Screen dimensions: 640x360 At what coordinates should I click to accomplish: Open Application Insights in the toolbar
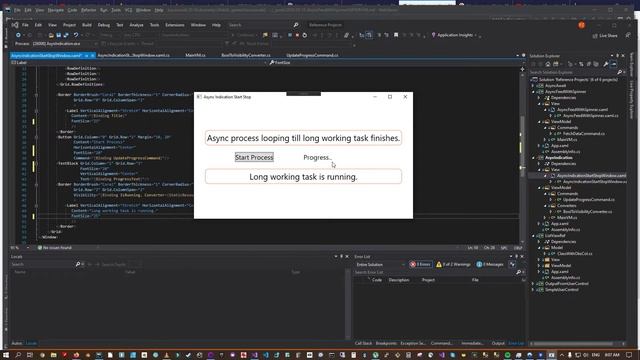point(454,35)
